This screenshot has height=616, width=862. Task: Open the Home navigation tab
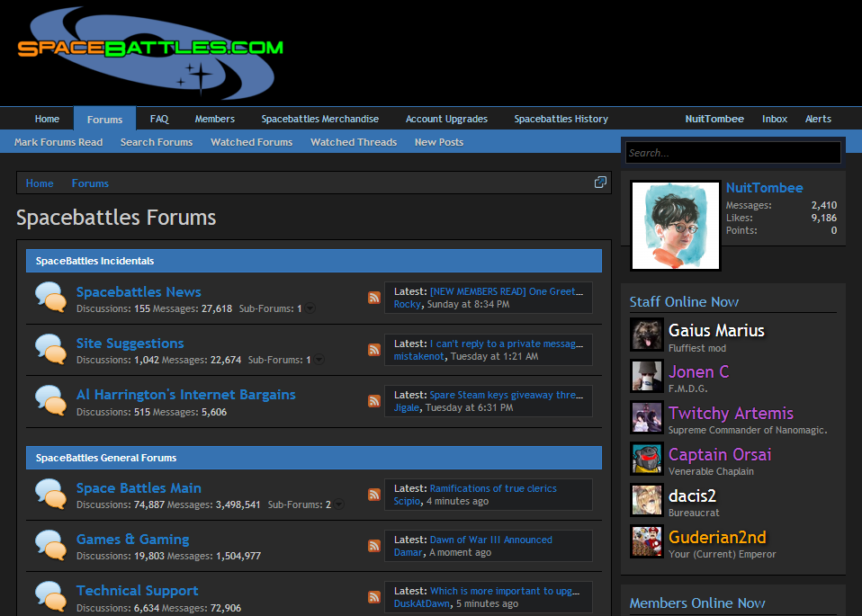(48, 119)
